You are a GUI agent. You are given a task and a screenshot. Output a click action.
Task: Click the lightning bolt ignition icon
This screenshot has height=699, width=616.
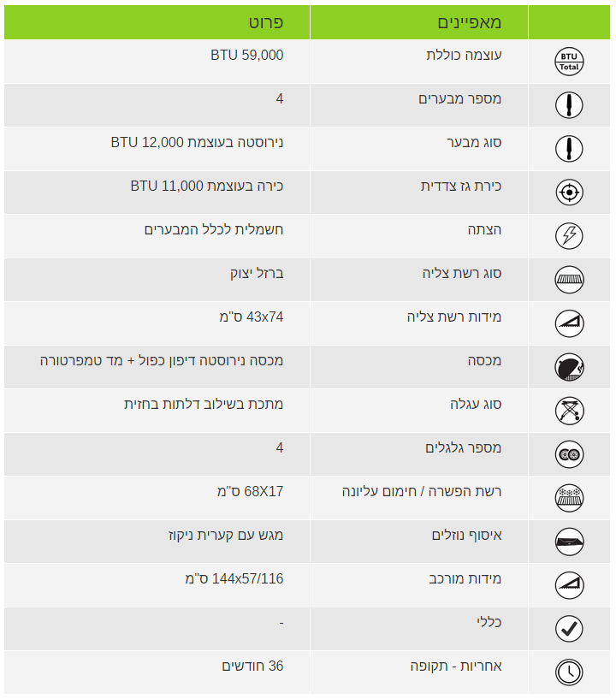pyautogui.click(x=569, y=236)
